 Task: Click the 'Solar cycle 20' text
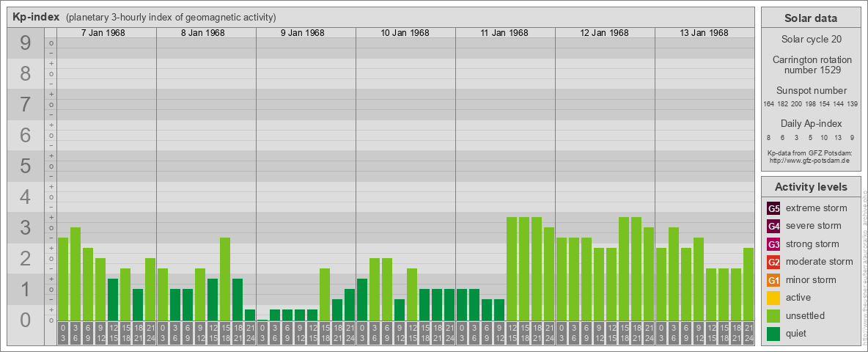[x=811, y=40]
